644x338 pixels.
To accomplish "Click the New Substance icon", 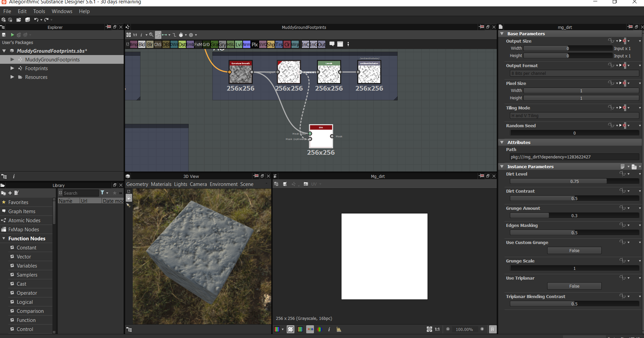I will [x=4, y=20].
